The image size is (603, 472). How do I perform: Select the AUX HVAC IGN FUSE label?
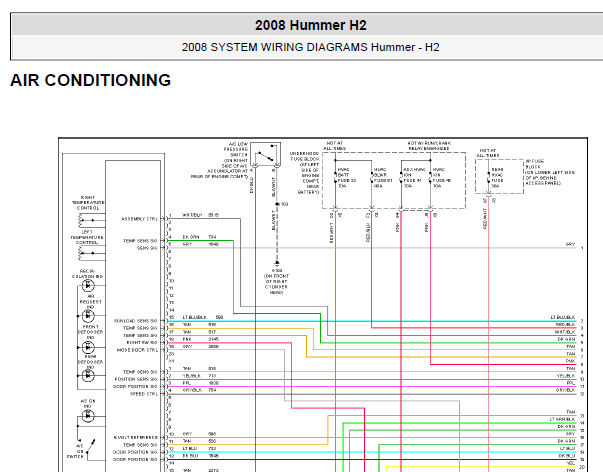coord(415,178)
